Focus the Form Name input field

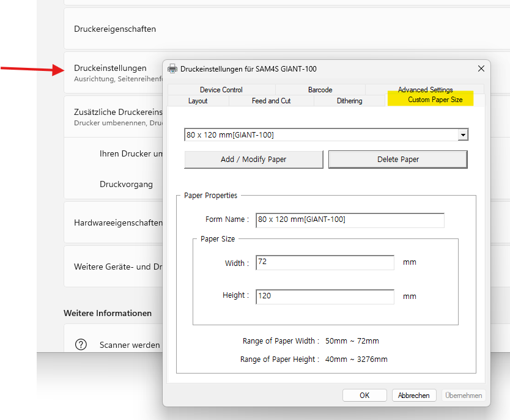pos(350,220)
